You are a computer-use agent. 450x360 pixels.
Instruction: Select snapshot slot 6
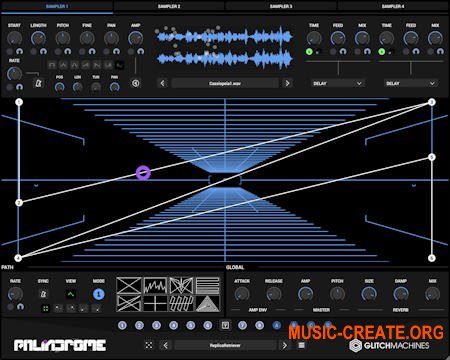click(208, 325)
